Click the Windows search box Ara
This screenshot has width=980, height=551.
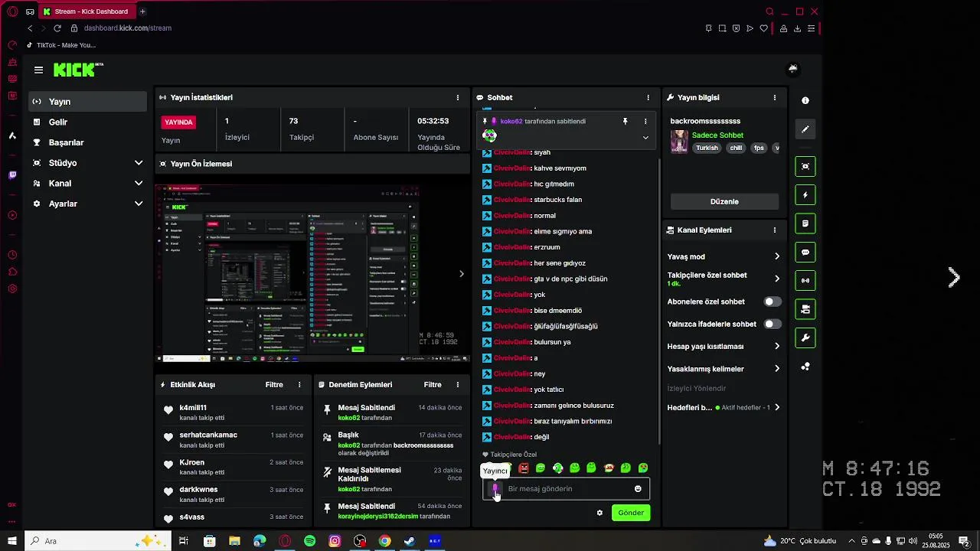[x=98, y=541]
